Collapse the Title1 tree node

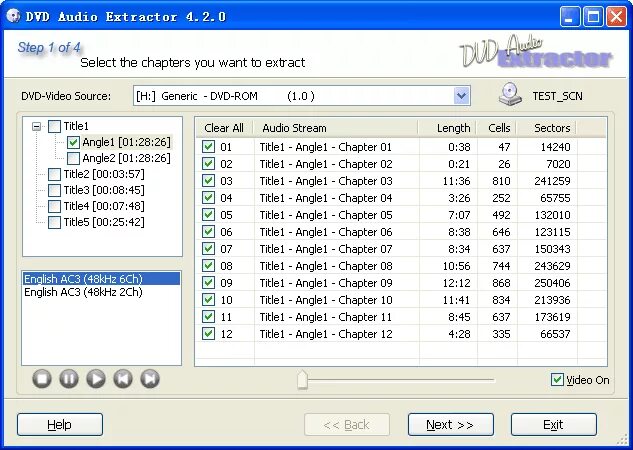pyautogui.click(x=36, y=127)
